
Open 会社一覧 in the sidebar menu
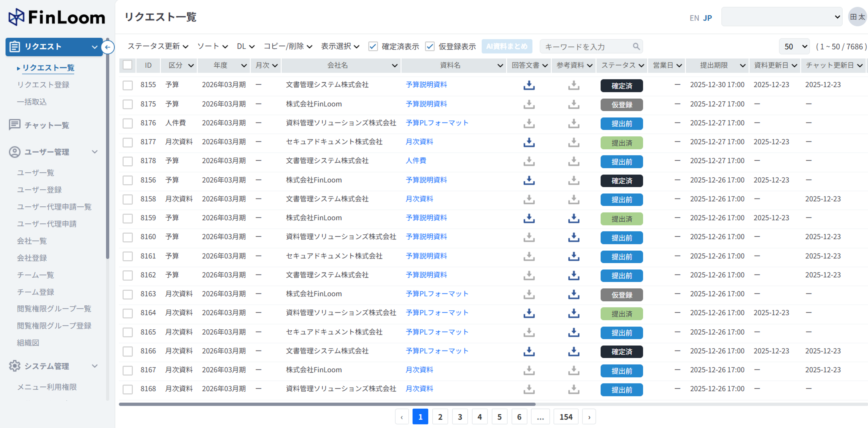coord(32,241)
